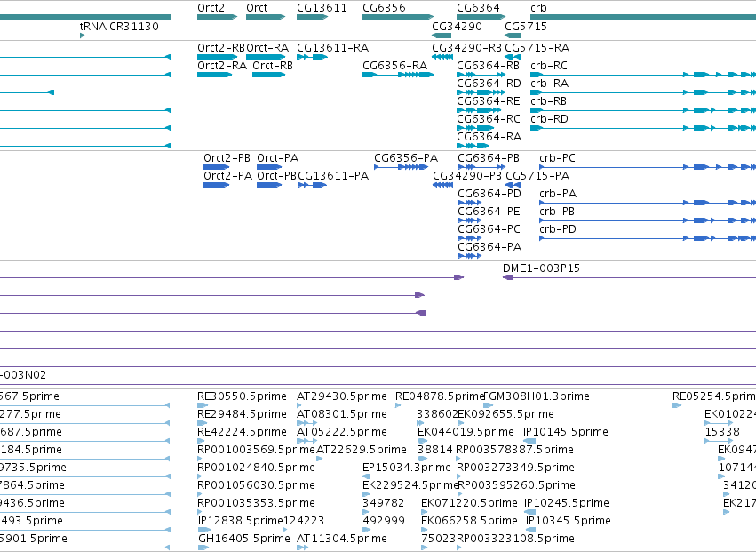Image resolution: width=756 pixels, height=552 pixels.
Task: Click the CG5715 gene label
Action: coord(526,26)
